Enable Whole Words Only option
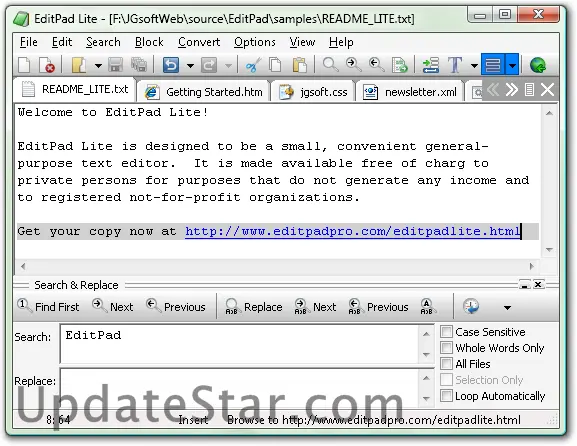577x446 pixels. click(x=446, y=347)
